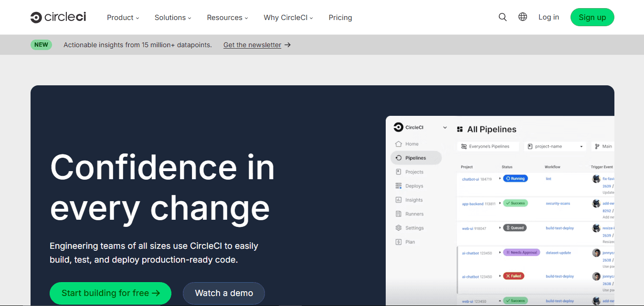
Task: Click the Status column header
Action: (x=507, y=167)
